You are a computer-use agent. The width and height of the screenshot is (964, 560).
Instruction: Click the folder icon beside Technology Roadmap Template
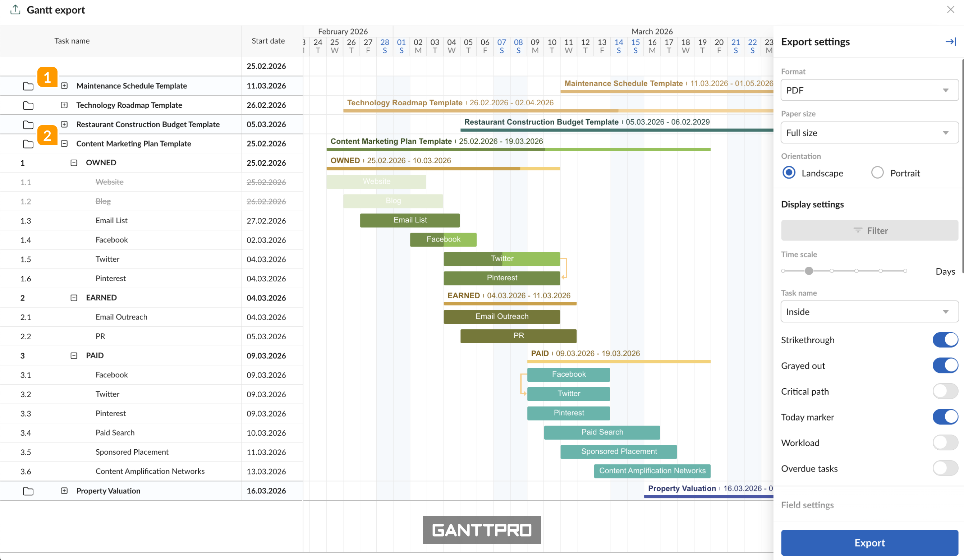28,105
